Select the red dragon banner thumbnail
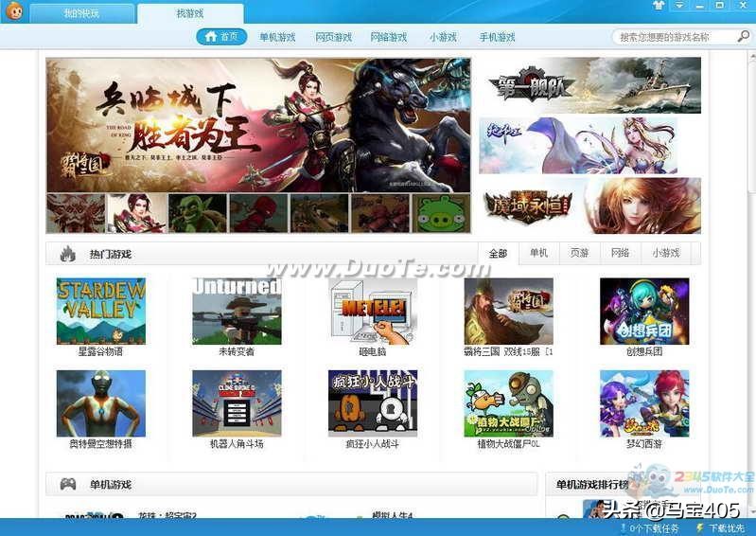 pos(76,213)
